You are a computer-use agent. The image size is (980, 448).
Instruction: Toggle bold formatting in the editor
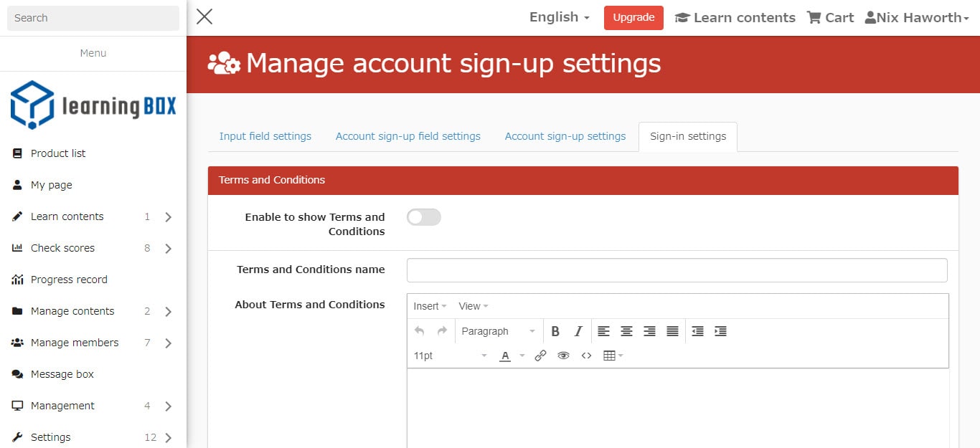pyautogui.click(x=555, y=331)
